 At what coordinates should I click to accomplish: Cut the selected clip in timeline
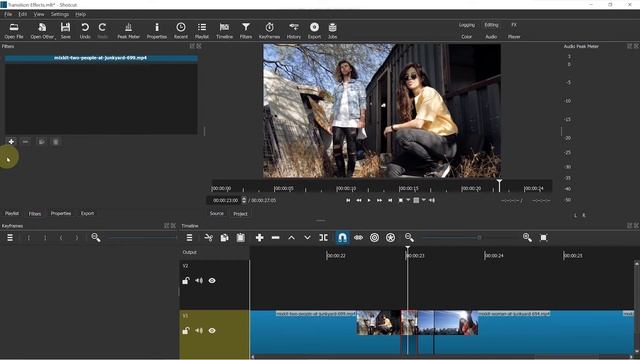click(209, 238)
